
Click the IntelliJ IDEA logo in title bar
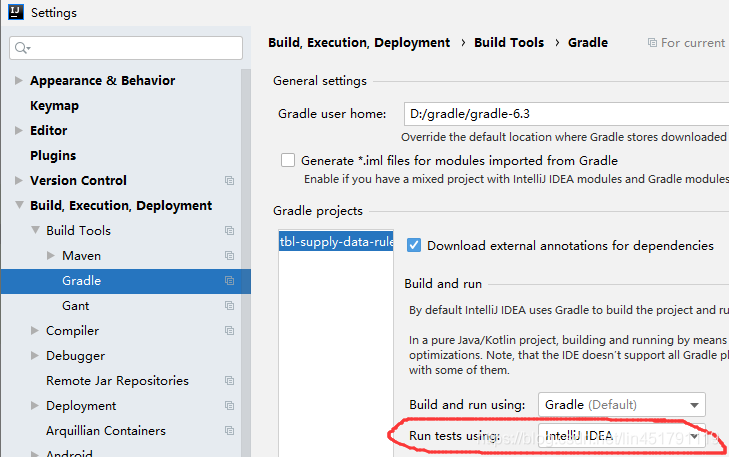coord(16,12)
